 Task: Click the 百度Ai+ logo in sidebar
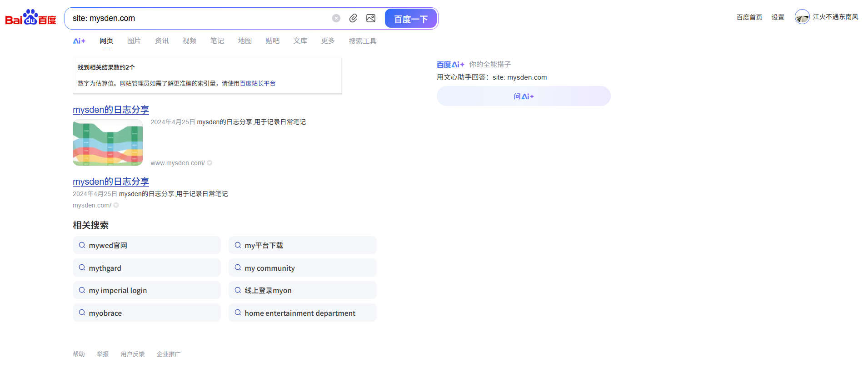[x=450, y=65]
